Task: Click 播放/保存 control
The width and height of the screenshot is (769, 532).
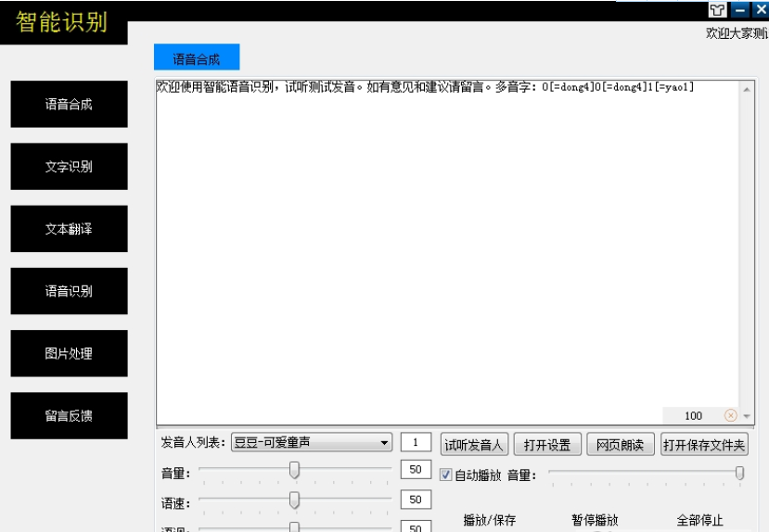Action: click(490, 520)
